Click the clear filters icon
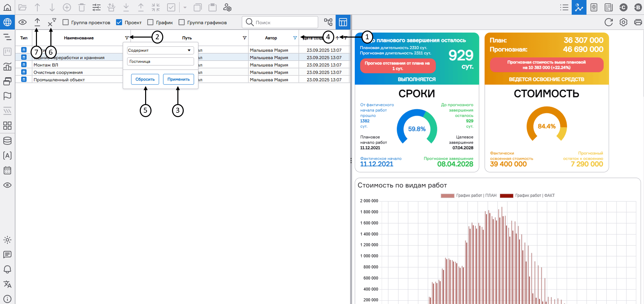 (51, 23)
